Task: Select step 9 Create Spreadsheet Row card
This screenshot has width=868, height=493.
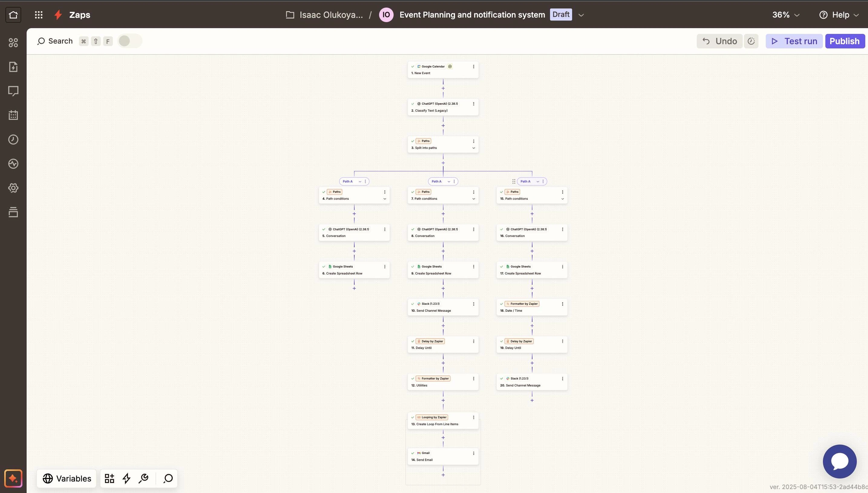Action: coord(443,270)
